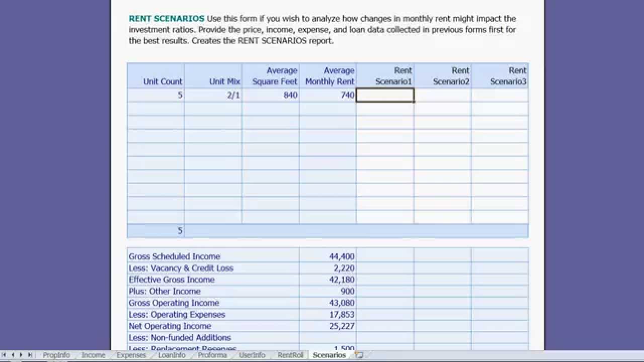The width and height of the screenshot is (644, 362).
Task: Insert new worksheet icon after Scenarios tab
Action: 359,355
